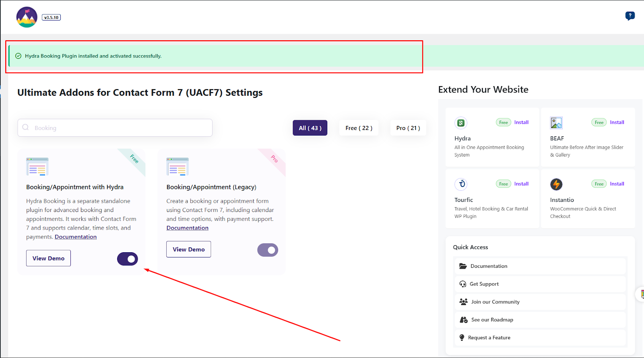Image resolution: width=644 pixels, height=358 pixels.
Task: Install the BEAF plugin
Action: click(x=617, y=122)
